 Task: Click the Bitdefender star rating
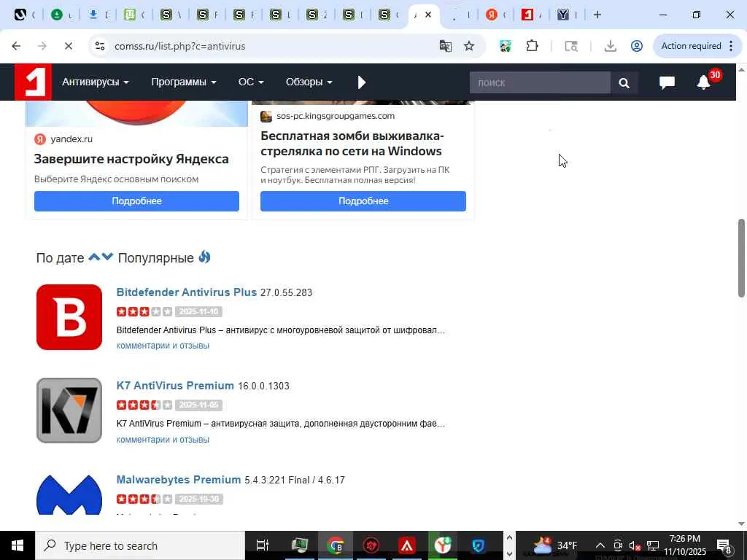pos(144,311)
